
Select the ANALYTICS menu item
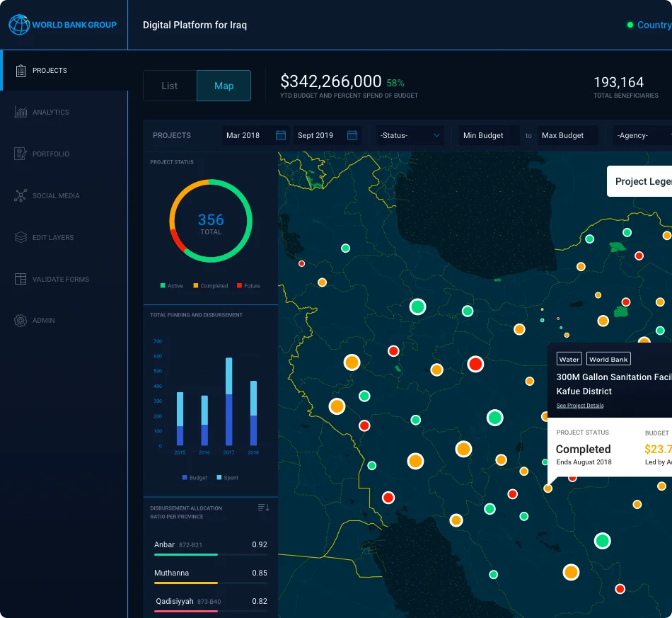[x=50, y=113]
